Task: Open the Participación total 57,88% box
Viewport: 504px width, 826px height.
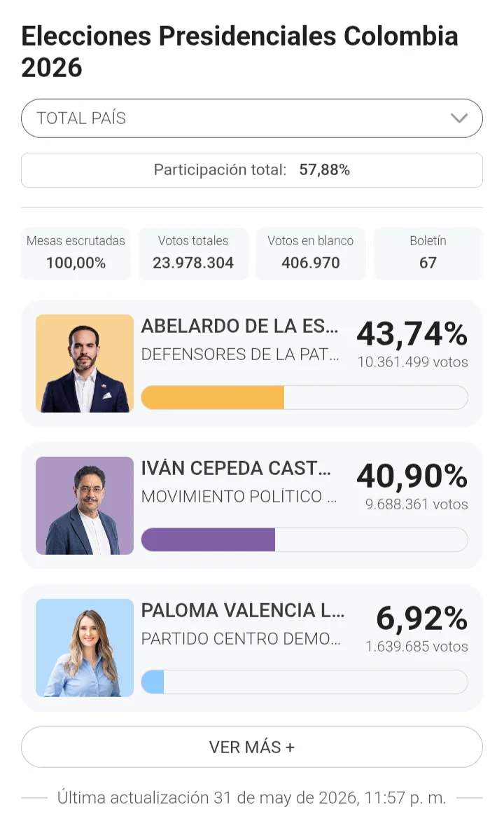Action: (x=251, y=170)
